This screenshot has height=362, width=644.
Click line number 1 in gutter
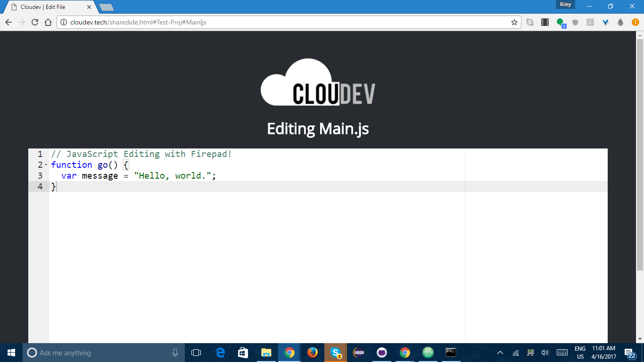[40, 154]
